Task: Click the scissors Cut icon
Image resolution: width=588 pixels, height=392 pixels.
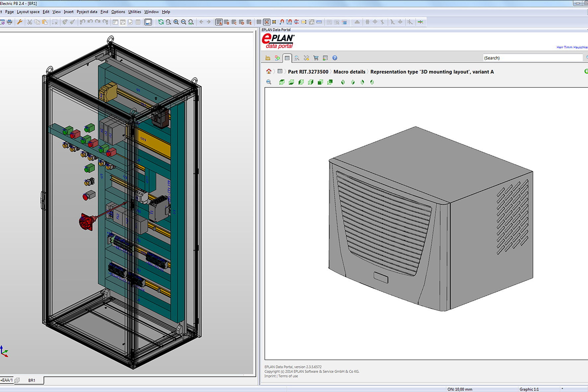Action: [x=30, y=22]
